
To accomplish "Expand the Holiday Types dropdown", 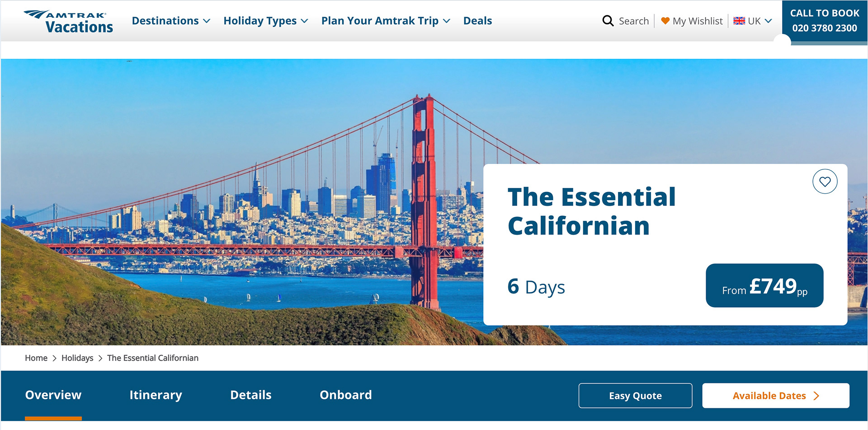I will [x=260, y=21].
